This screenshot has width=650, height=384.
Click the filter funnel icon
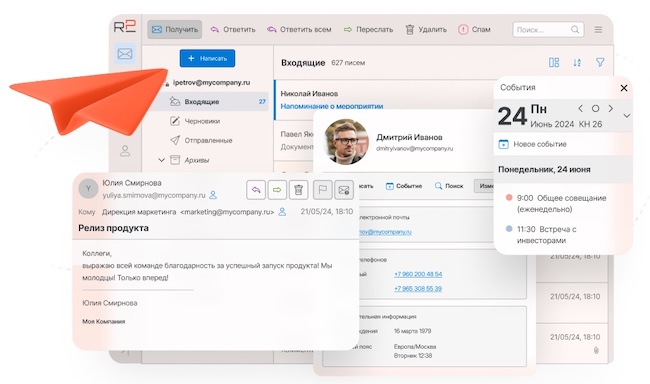coord(600,63)
